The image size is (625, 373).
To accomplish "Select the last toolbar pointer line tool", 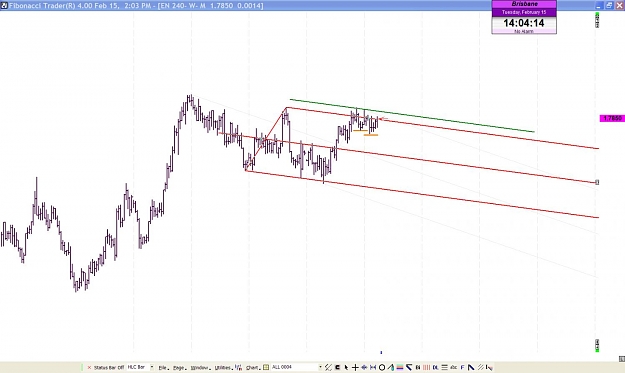I will [489, 368].
